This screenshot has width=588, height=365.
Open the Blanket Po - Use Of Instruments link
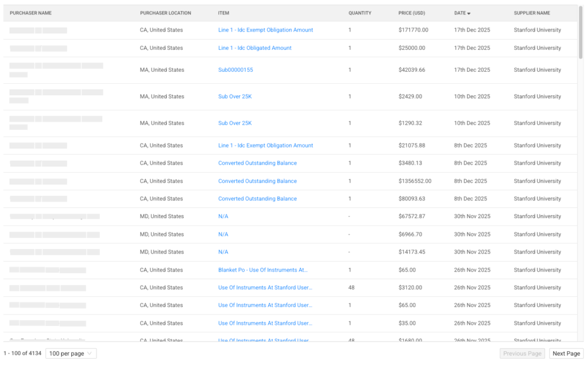click(x=263, y=270)
